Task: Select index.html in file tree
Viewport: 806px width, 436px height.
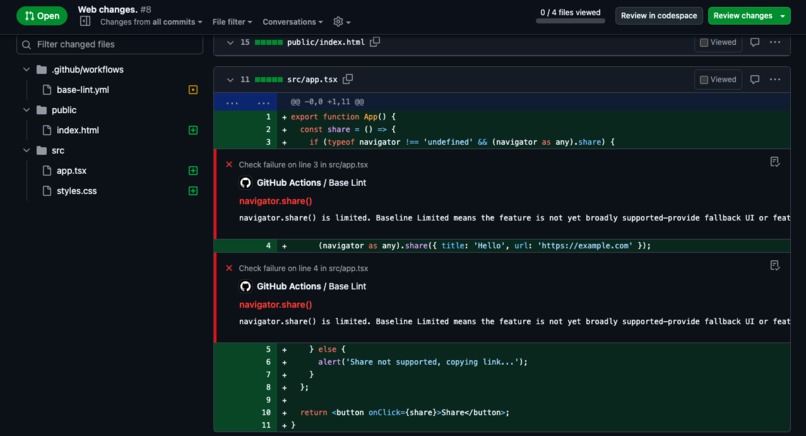Action: 78,130
